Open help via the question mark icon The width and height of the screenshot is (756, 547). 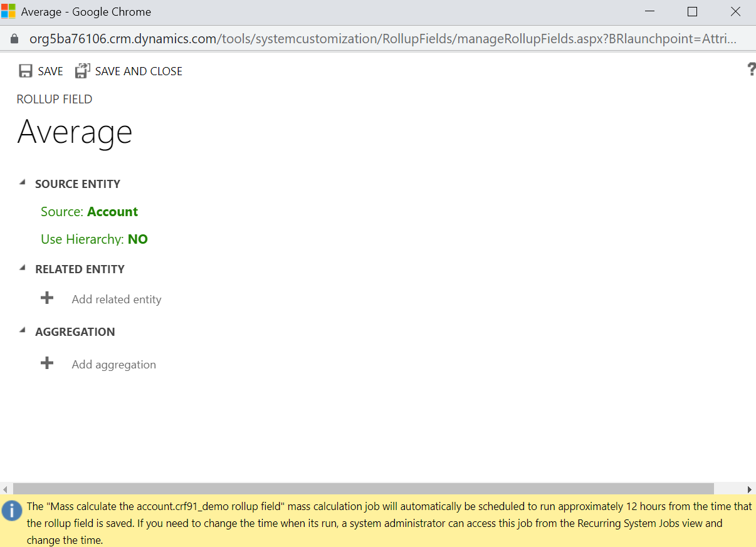[x=751, y=70]
